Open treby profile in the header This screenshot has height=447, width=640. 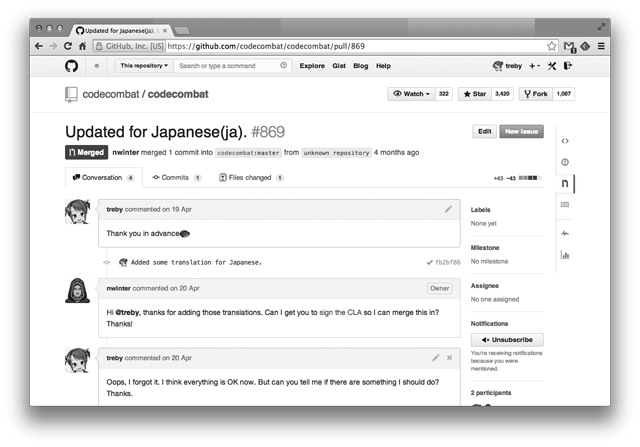pos(507,66)
